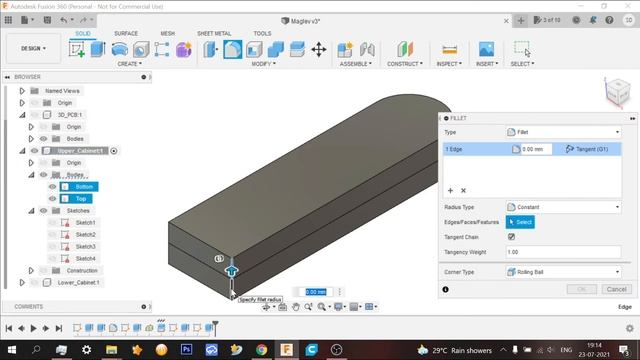The image size is (640, 360).
Task: Select the Combine tool
Action: [276, 50]
